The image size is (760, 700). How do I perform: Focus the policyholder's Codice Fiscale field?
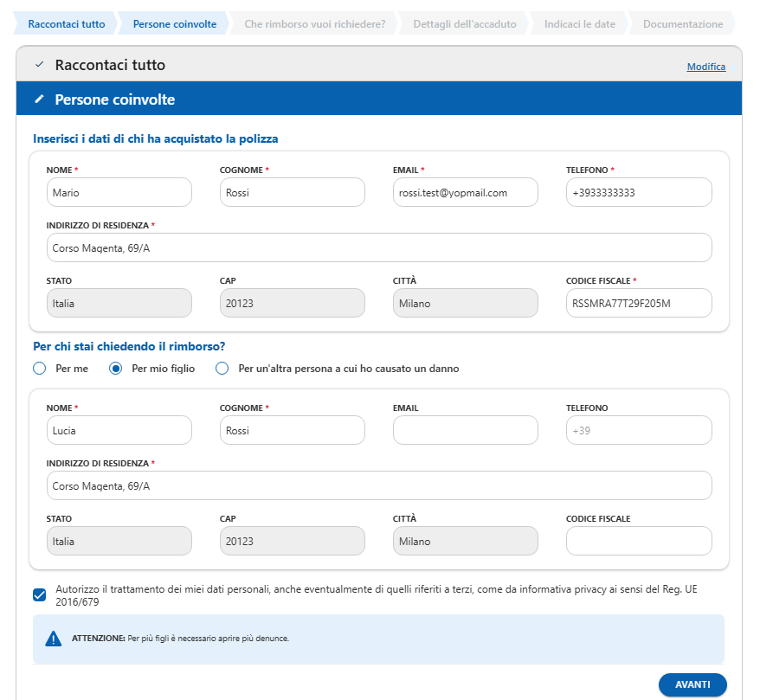click(638, 303)
